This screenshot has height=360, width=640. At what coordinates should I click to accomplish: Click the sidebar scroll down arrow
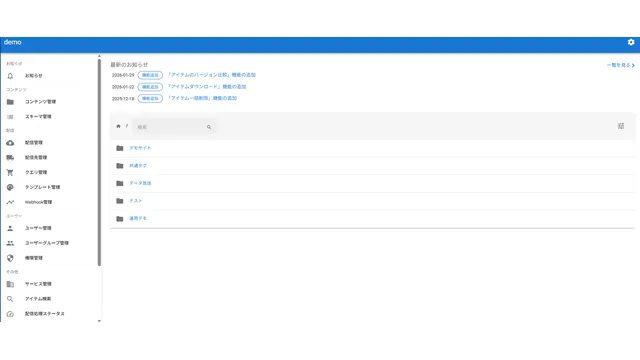[x=99, y=321]
